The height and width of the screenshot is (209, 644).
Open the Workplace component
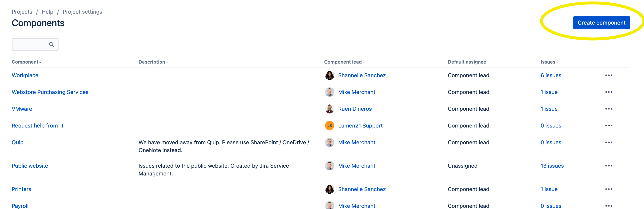25,75
